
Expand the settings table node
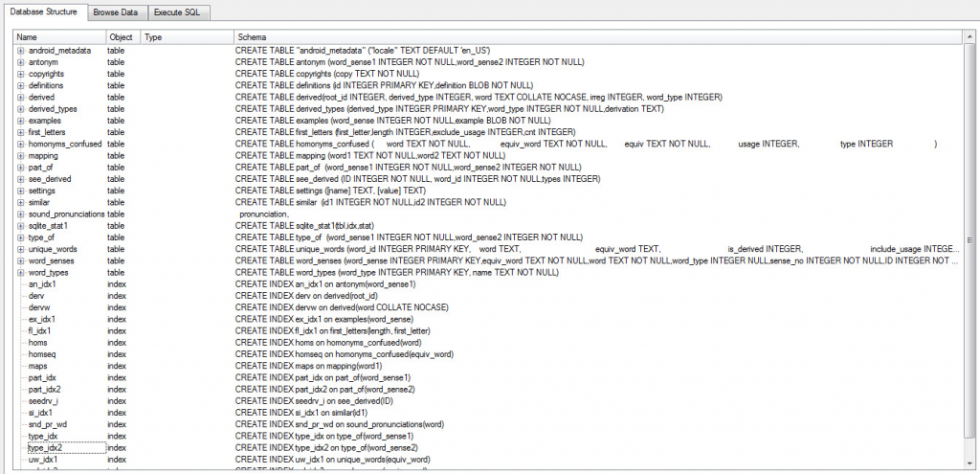coord(20,191)
